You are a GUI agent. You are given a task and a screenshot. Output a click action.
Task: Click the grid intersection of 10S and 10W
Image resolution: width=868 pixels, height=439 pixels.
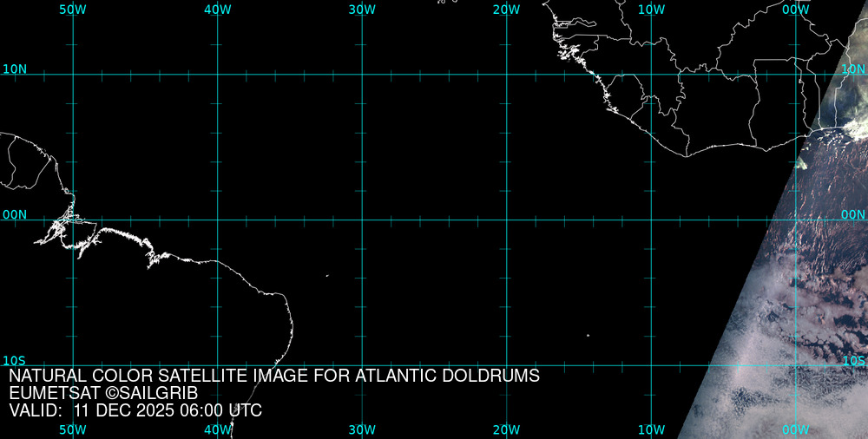pyautogui.click(x=651, y=364)
